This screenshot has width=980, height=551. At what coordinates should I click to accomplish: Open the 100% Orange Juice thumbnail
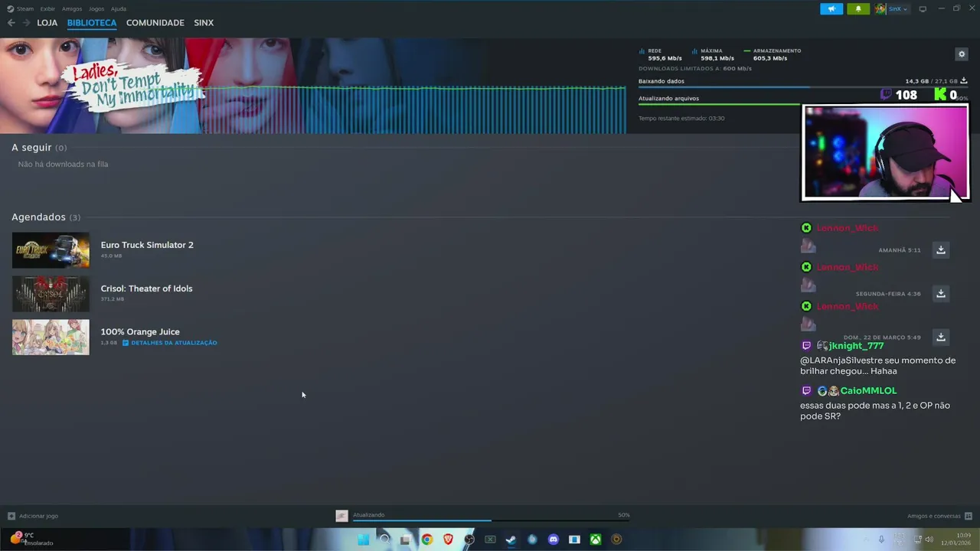(51, 337)
